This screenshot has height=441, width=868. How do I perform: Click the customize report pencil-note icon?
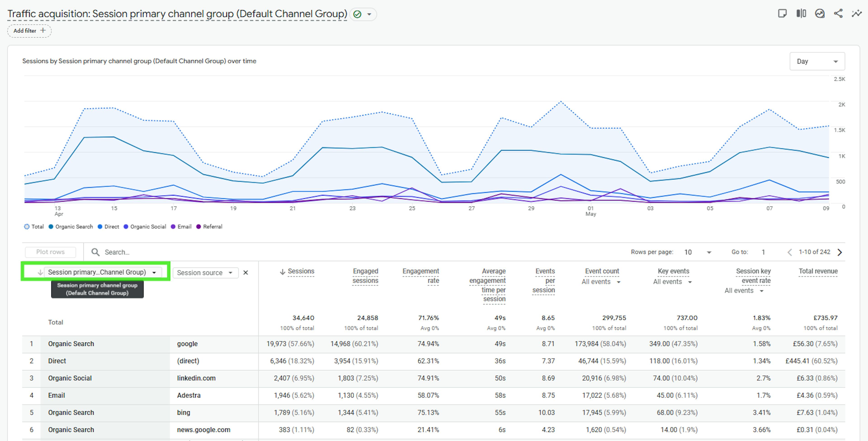782,14
